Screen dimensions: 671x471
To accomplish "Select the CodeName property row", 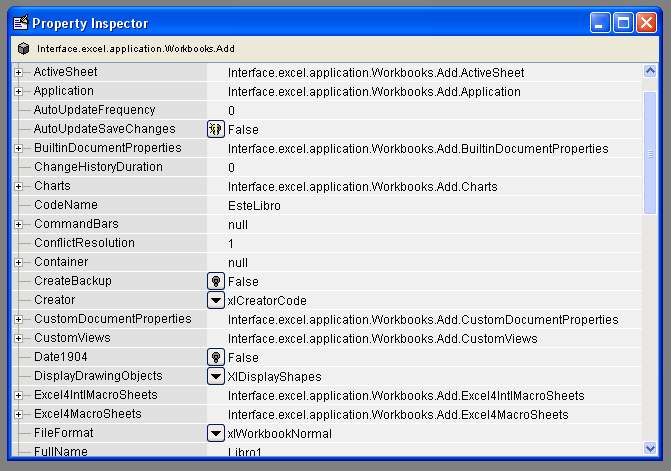I will (327, 205).
